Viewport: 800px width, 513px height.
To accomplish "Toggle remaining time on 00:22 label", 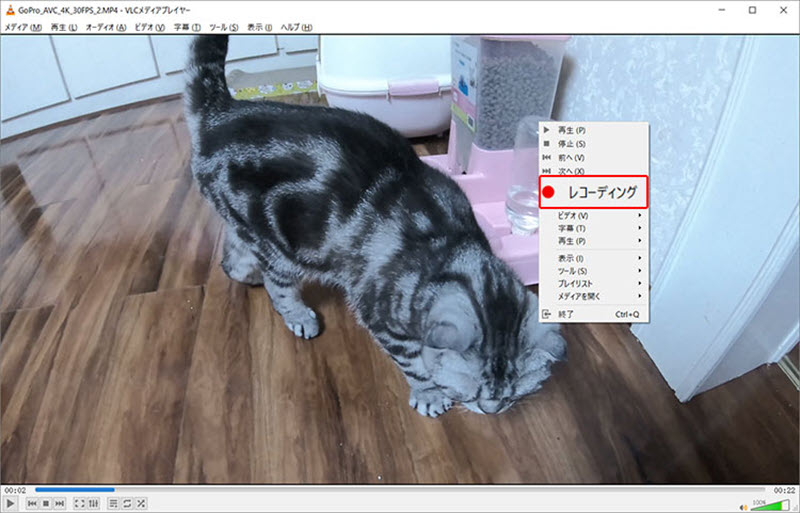I will point(784,490).
